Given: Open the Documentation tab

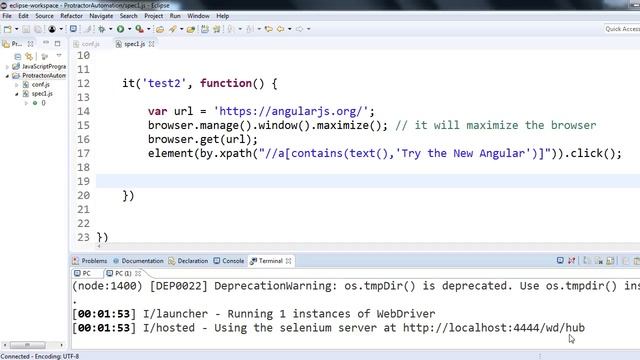Looking at the screenshot, I should pos(138,261).
